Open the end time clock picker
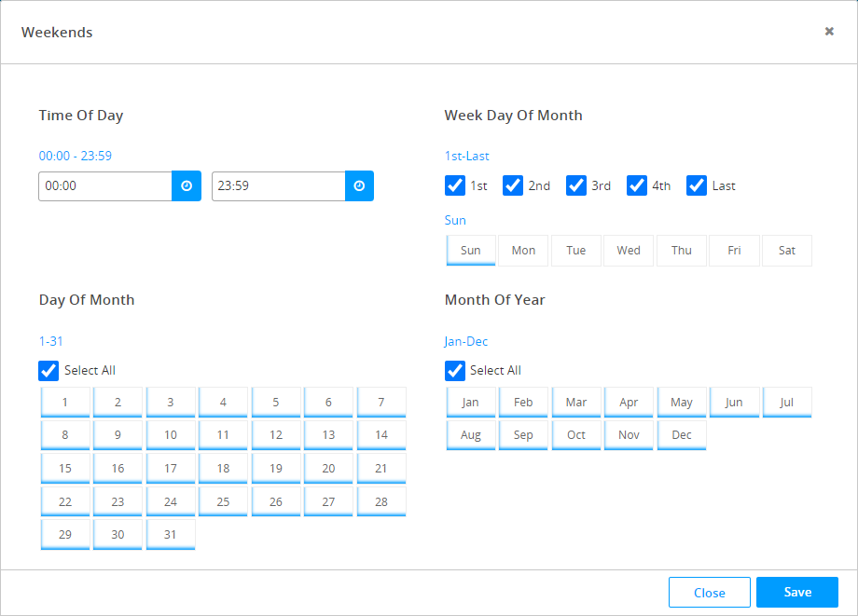Image resolution: width=858 pixels, height=616 pixels. 359,186
